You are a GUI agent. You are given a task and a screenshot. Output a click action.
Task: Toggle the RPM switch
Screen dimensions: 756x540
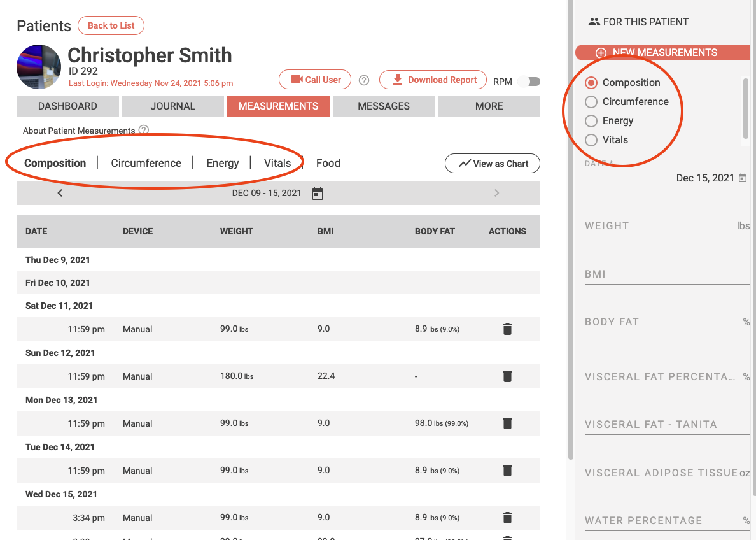[529, 82]
